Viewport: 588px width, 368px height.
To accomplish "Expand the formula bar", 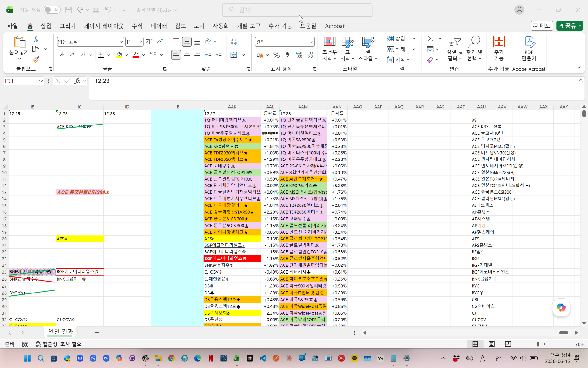I will coord(581,80).
